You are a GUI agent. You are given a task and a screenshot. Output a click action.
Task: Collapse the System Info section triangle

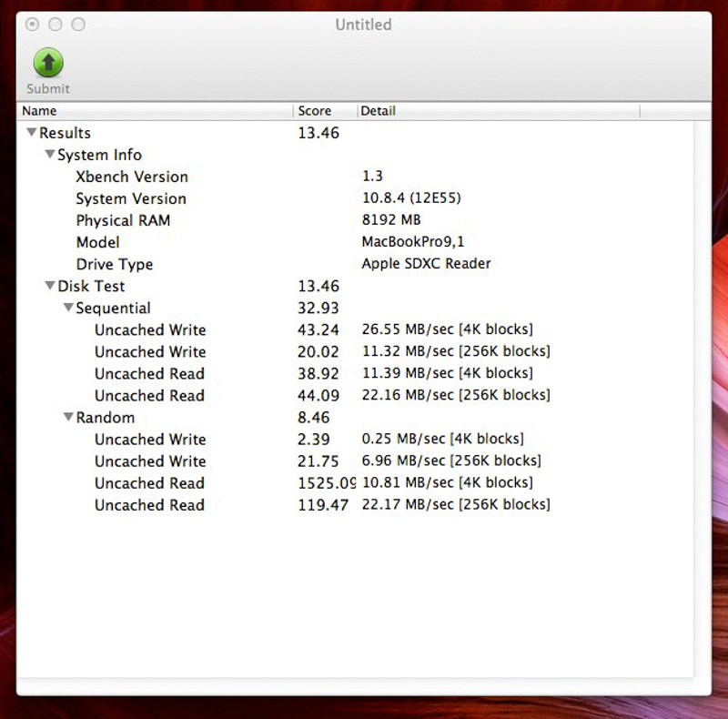(x=50, y=155)
